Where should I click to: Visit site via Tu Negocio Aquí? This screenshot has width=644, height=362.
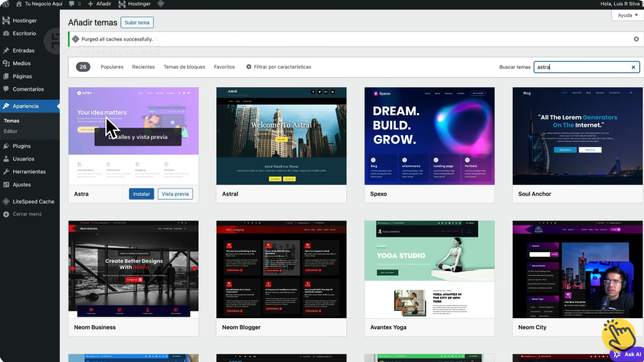pyautogui.click(x=39, y=4)
